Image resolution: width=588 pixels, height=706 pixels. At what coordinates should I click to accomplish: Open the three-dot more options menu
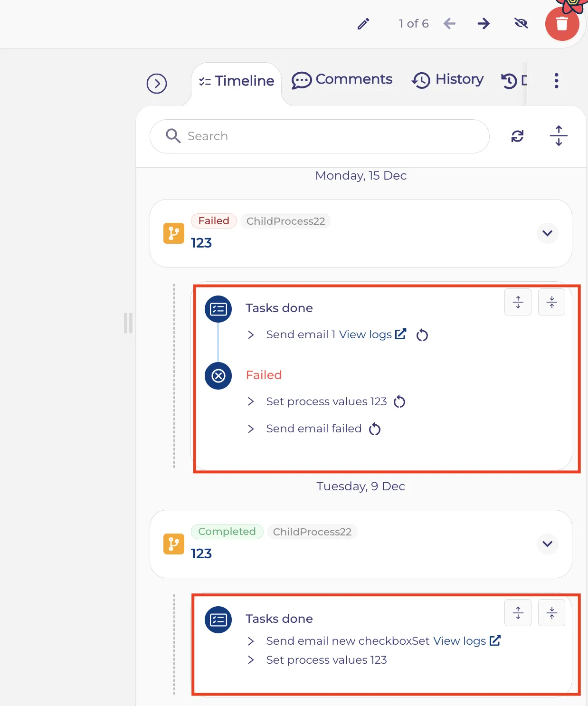(557, 81)
